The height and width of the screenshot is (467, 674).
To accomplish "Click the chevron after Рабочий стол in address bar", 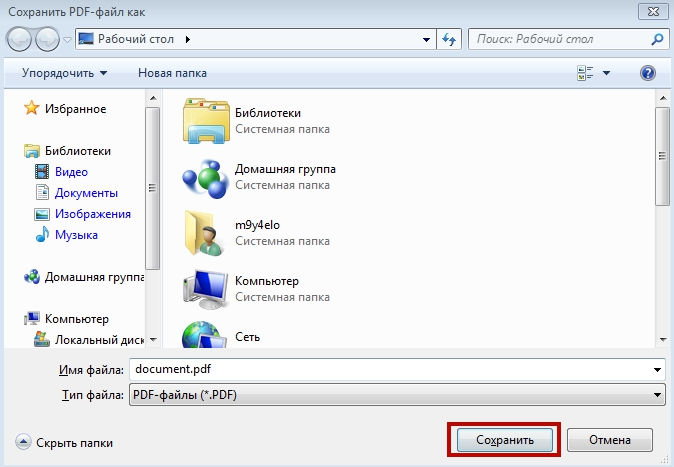I will pos(187,40).
